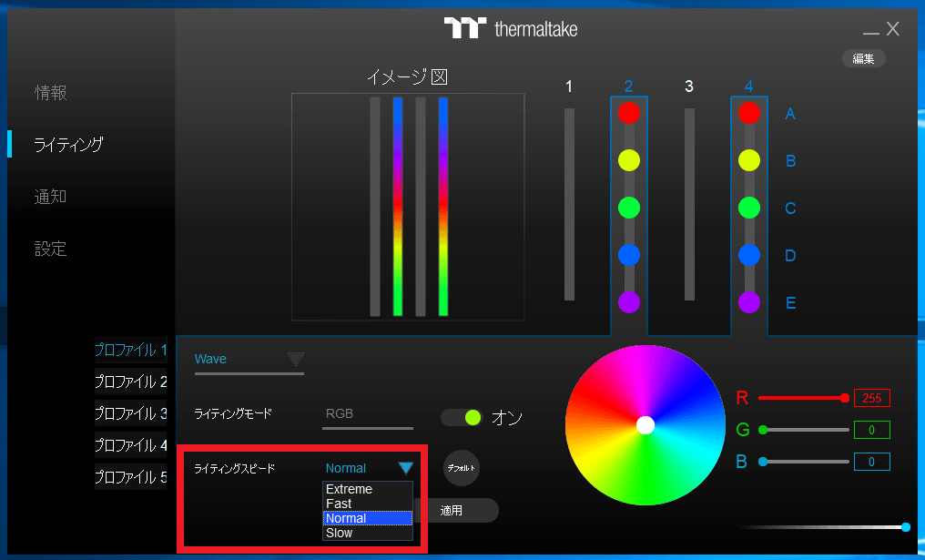
Task: Select プロファイル 2
Action: coord(131,382)
